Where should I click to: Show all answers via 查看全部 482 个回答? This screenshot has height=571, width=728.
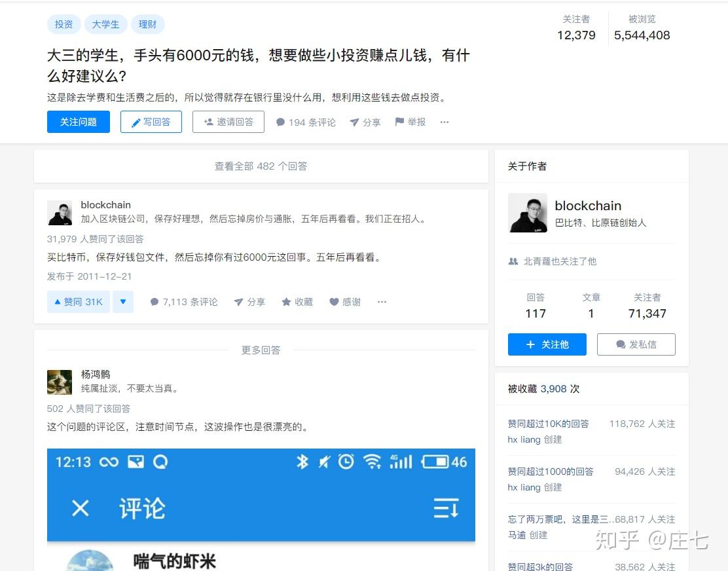tap(261, 166)
